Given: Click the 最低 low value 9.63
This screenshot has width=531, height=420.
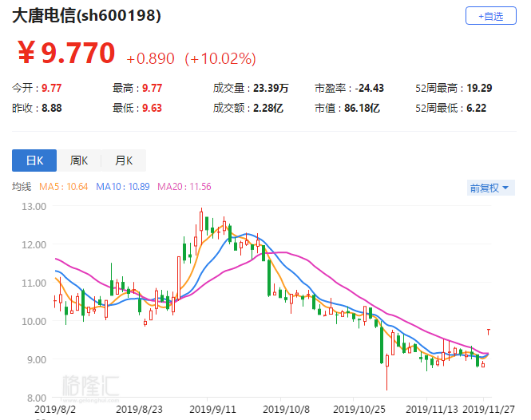Looking at the screenshot, I should (152, 108).
